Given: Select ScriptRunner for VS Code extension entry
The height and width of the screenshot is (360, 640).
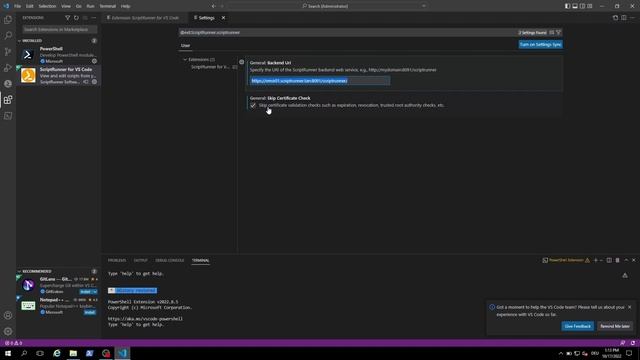Looking at the screenshot, I should 59,76.
